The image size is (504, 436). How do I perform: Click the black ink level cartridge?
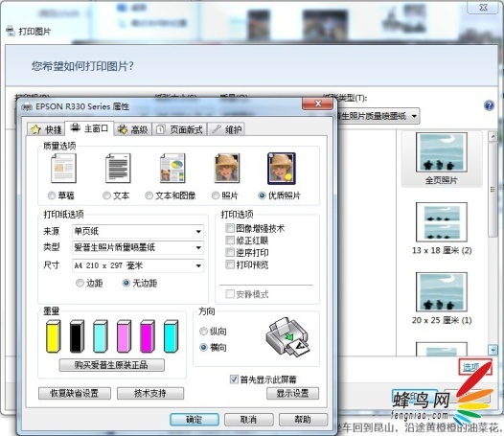point(77,336)
